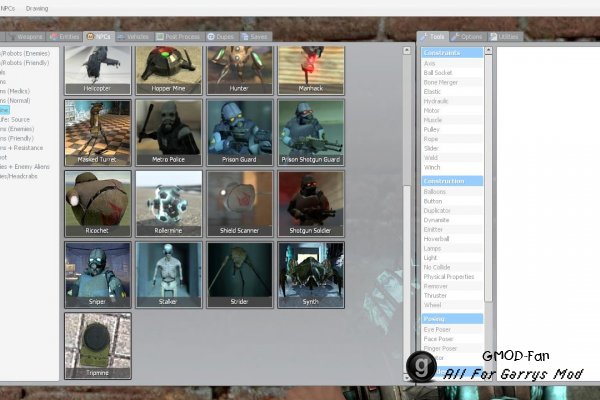Spawn the Masked Turret NPC
The image size is (600, 400).
[98, 133]
